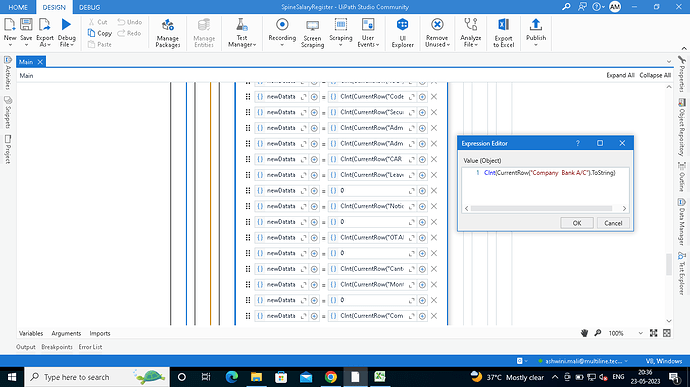
Task: Open the zoom 100% dropdown
Action: click(x=640, y=333)
